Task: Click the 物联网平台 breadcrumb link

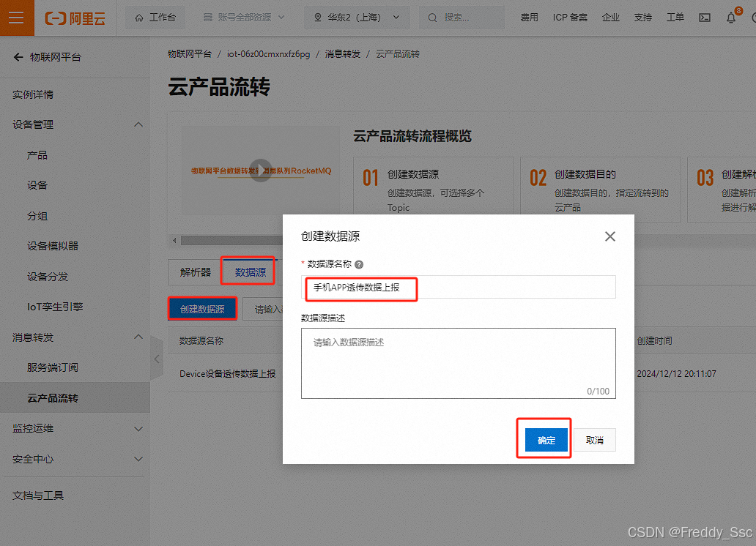Action: pos(190,54)
